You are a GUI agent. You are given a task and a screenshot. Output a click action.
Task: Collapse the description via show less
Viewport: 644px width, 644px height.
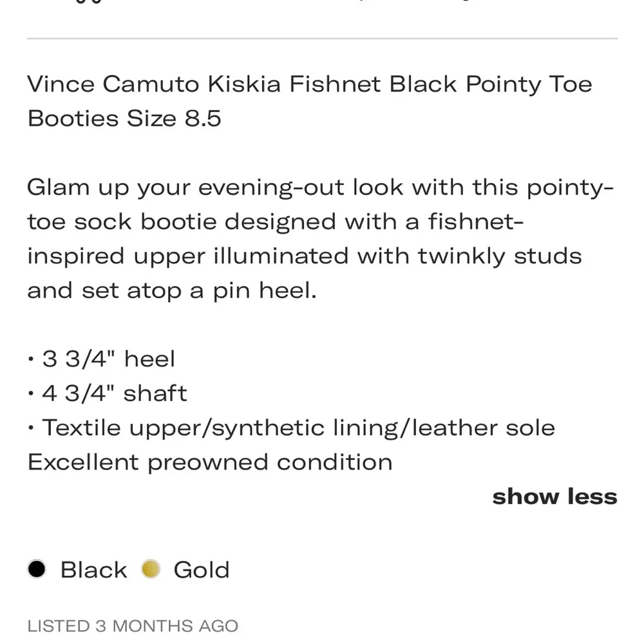(554, 497)
